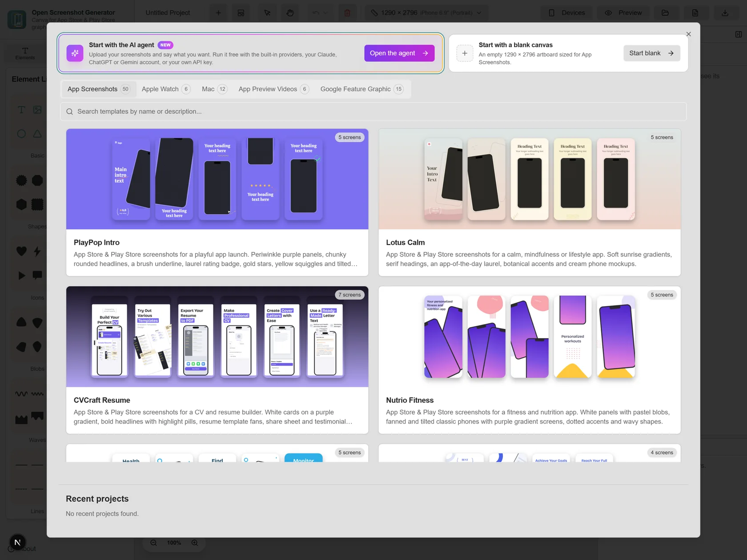Click the Lotus Calm title
This screenshot has width=747, height=560.
(x=405, y=243)
